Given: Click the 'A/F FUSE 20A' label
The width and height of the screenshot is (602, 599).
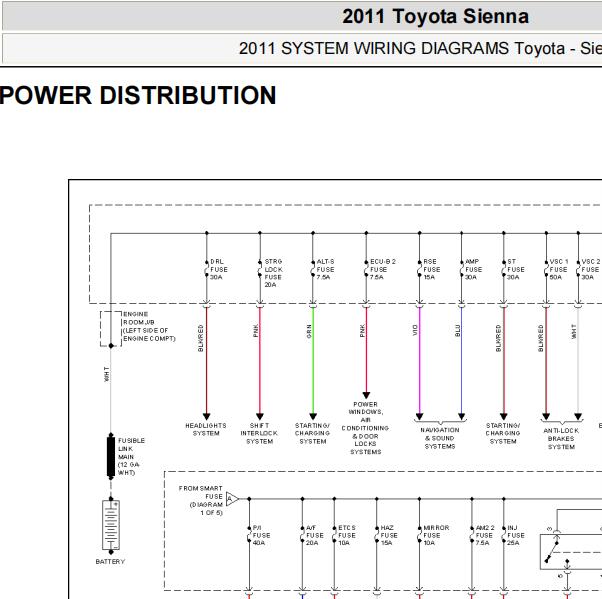Looking at the screenshot, I should [x=315, y=535].
